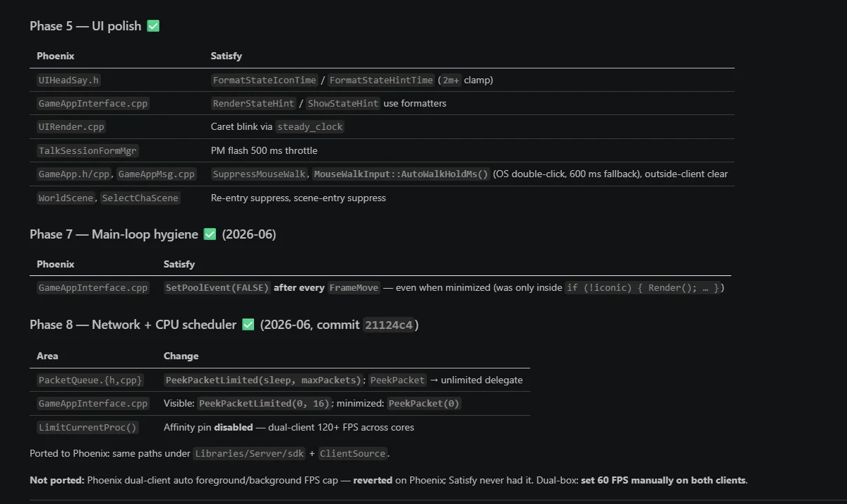Click the "Phase 7 — Main-loop hygiene" heading text
The width and height of the screenshot is (847, 504).
[114, 234]
